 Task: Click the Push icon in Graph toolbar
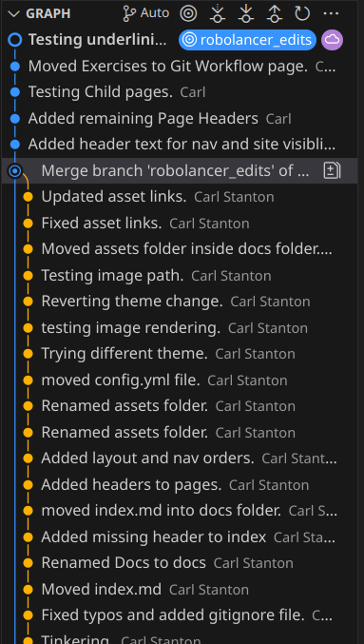tap(274, 13)
